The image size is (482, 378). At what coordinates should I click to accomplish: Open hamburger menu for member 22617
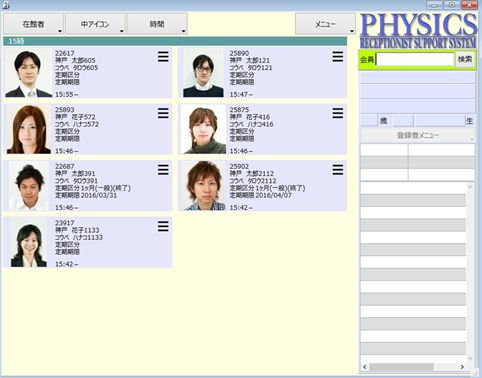point(163,57)
